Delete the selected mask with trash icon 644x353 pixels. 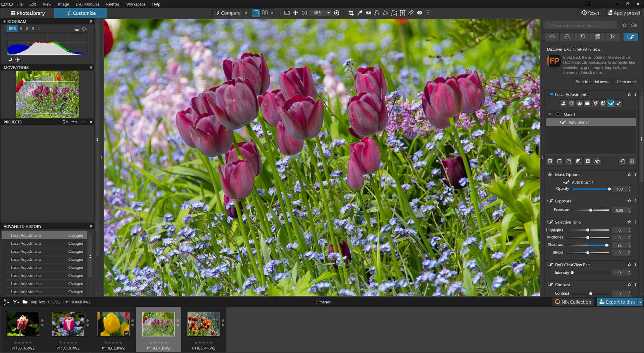tap(632, 161)
